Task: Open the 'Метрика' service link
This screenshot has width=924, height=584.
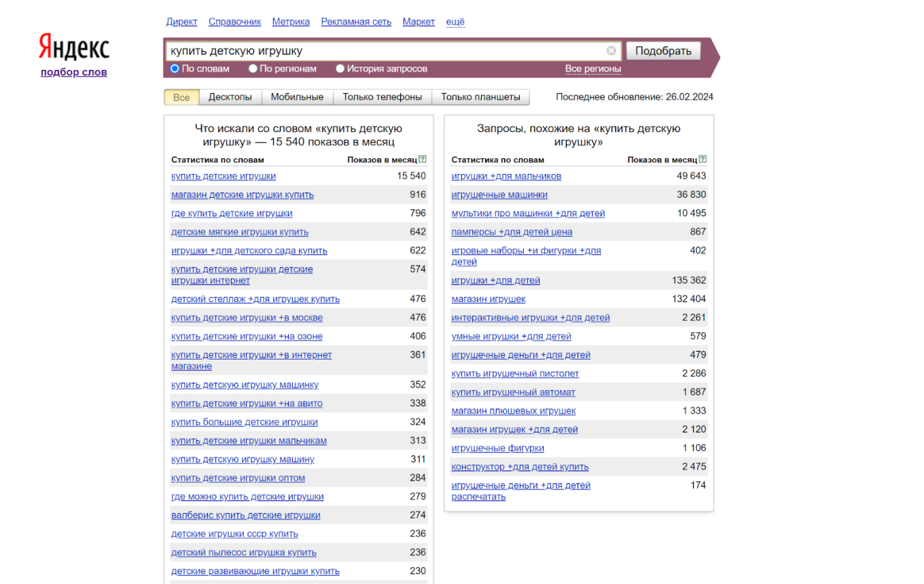Action: tap(291, 22)
